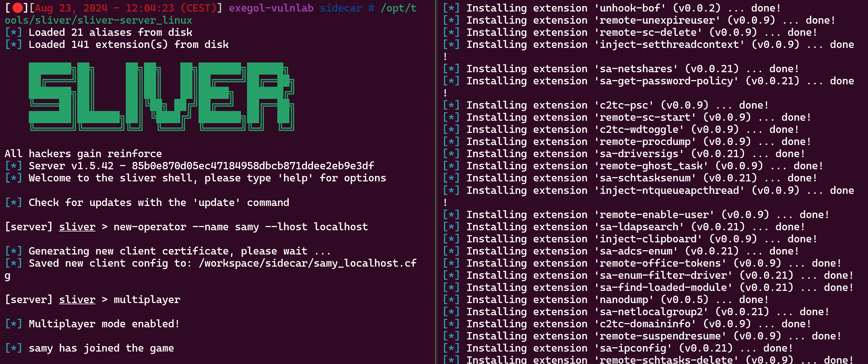Viewport: 868px width, 364px height.
Task: Click the 'remote-sc-delete' extension line
Action: click(630, 32)
